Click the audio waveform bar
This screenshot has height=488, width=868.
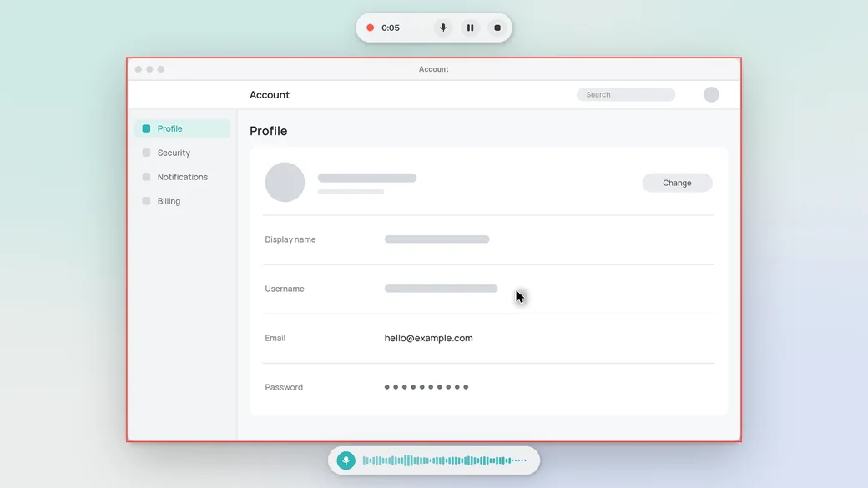pos(444,460)
